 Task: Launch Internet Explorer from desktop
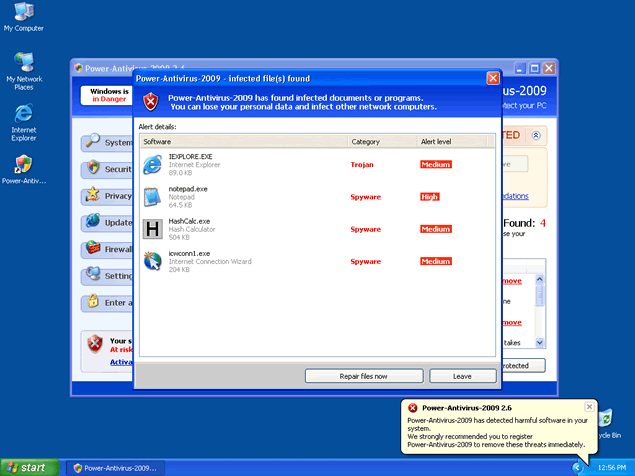(23, 113)
